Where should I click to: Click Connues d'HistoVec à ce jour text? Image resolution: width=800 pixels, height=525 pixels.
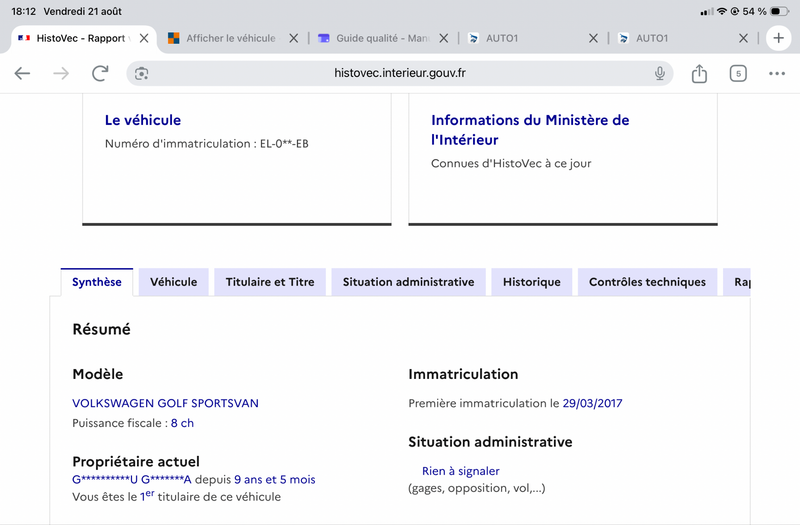(511, 163)
